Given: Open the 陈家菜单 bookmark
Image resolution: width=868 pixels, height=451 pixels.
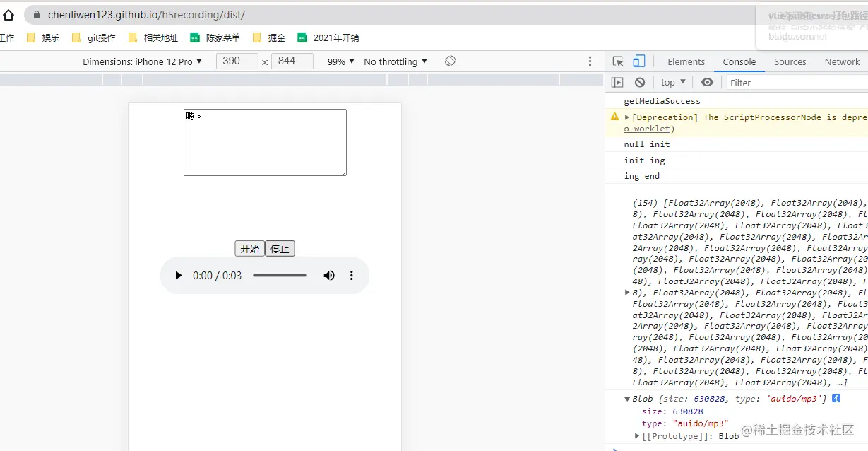Looking at the screenshot, I should (215, 38).
